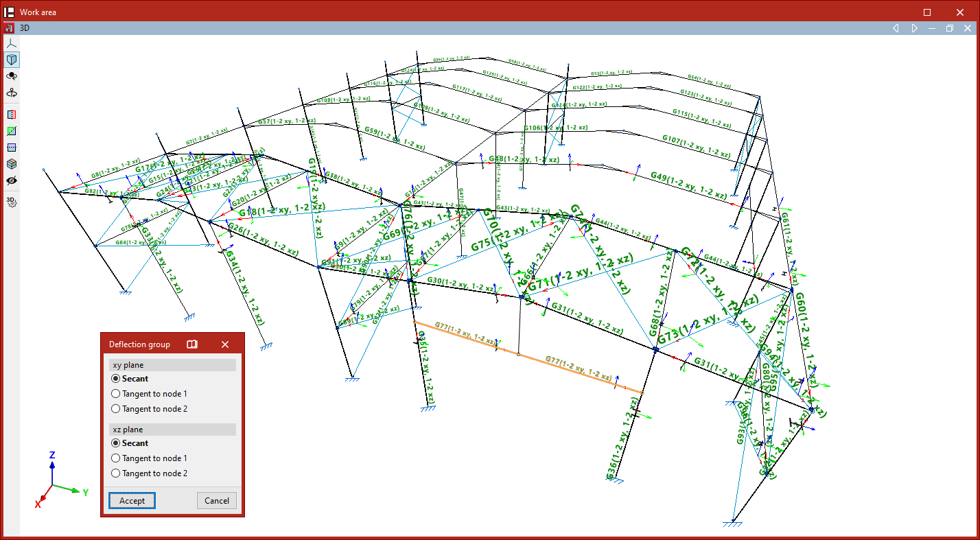Screen dimensions: 980x540
Task: Close the Deflection group dialog
Action: (225, 344)
